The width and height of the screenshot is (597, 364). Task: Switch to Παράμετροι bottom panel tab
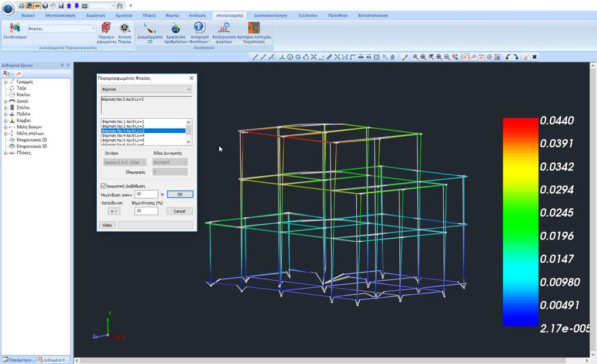point(18,359)
